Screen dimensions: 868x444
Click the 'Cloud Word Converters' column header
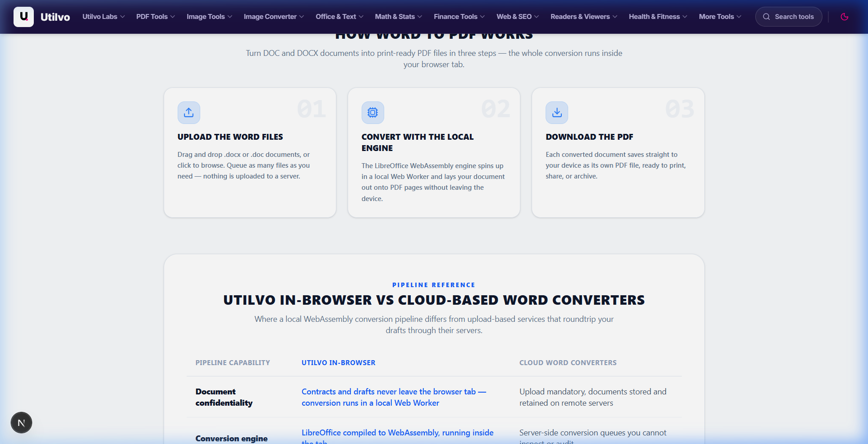click(x=568, y=363)
